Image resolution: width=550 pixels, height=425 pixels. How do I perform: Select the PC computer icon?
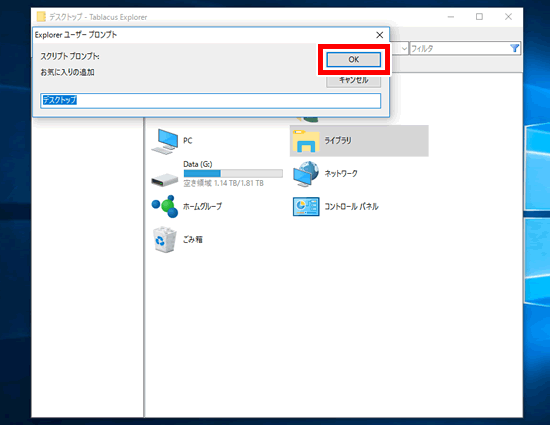coord(165,141)
